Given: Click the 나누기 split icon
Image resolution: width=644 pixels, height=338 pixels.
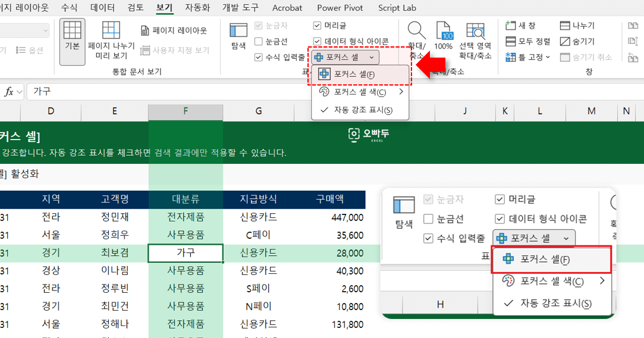Looking at the screenshot, I should point(565,26).
